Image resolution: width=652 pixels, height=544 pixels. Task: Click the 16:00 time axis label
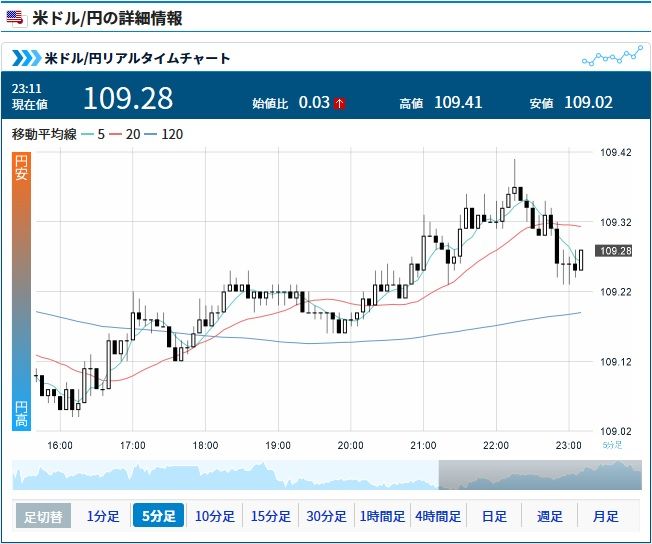(60, 445)
